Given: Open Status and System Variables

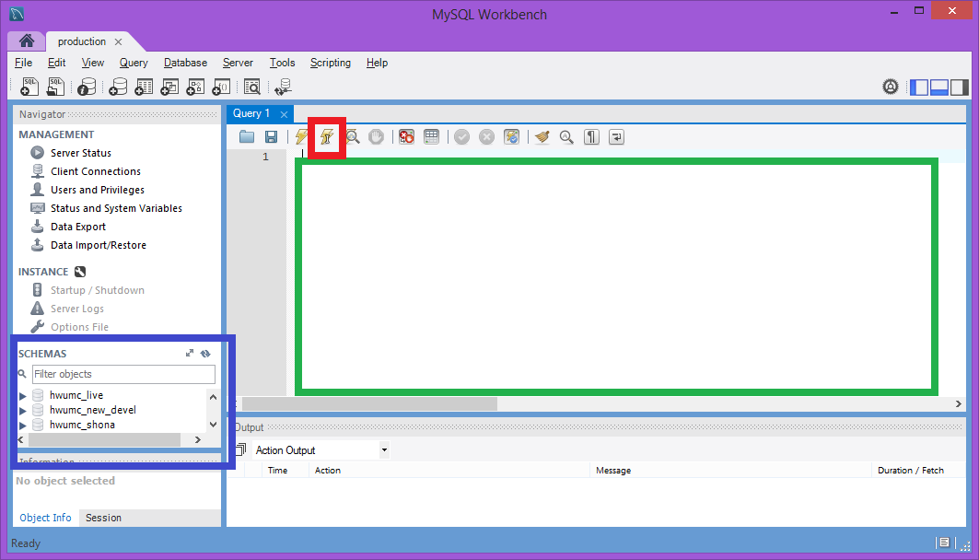Looking at the screenshot, I should [116, 208].
